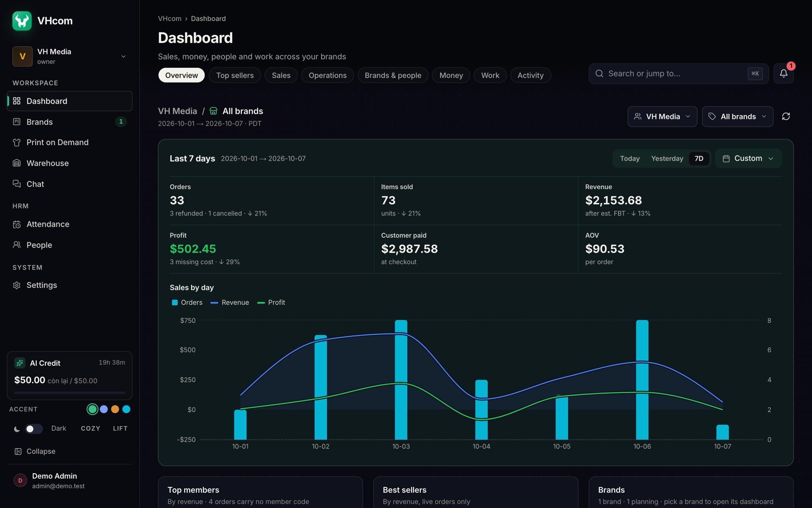This screenshot has height=508, width=812.
Task: Choose the green accent color
Action: pos(93,409)
